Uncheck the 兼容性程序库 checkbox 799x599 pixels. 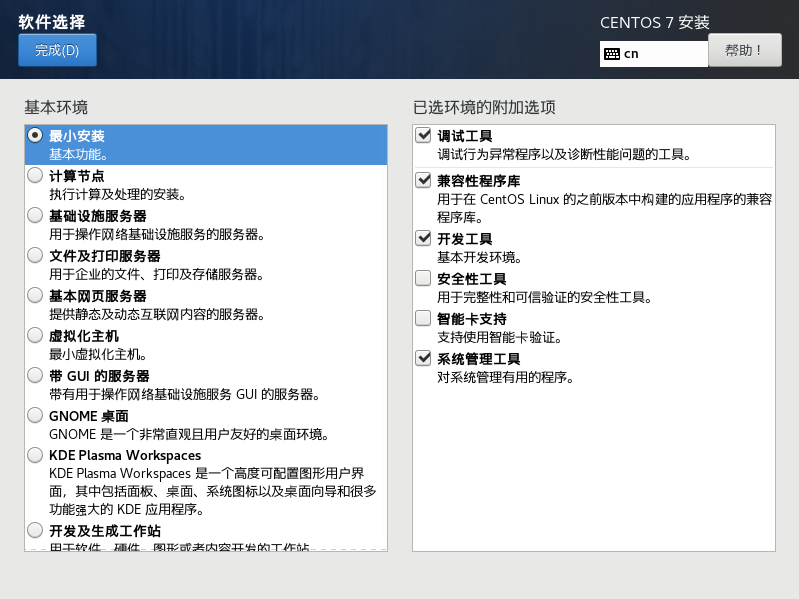[x=423, y=180]
